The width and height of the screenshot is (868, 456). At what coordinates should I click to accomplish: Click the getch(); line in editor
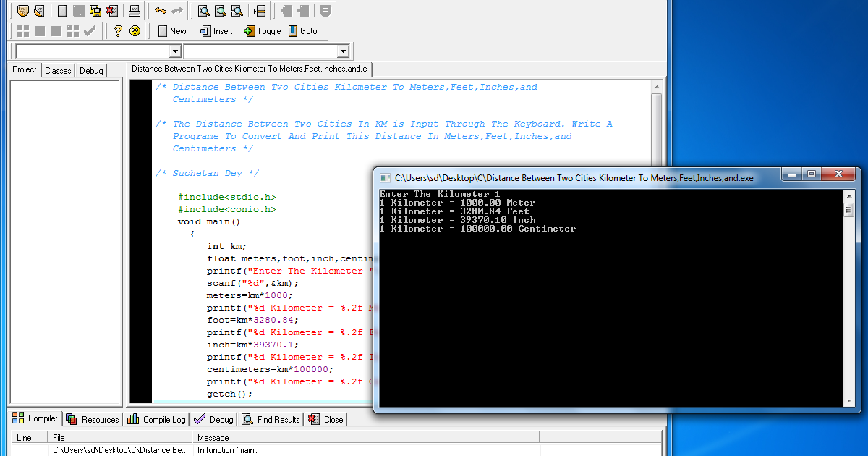point(230,394)
